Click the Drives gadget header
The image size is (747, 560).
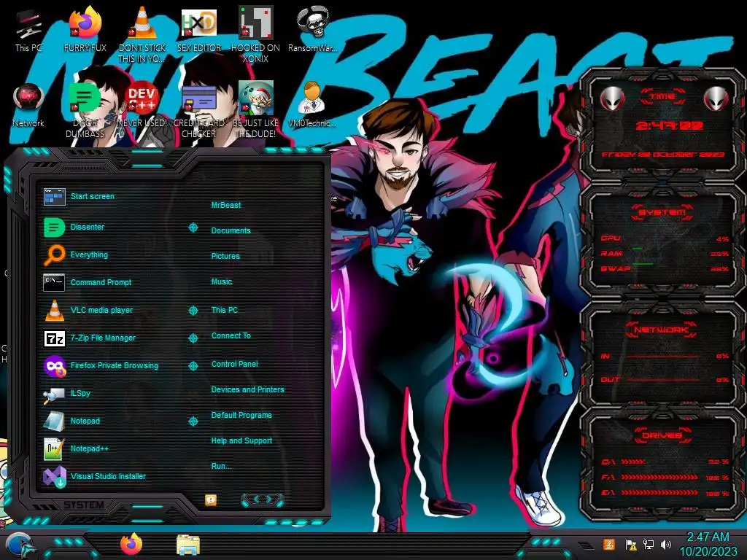[661, 435]
